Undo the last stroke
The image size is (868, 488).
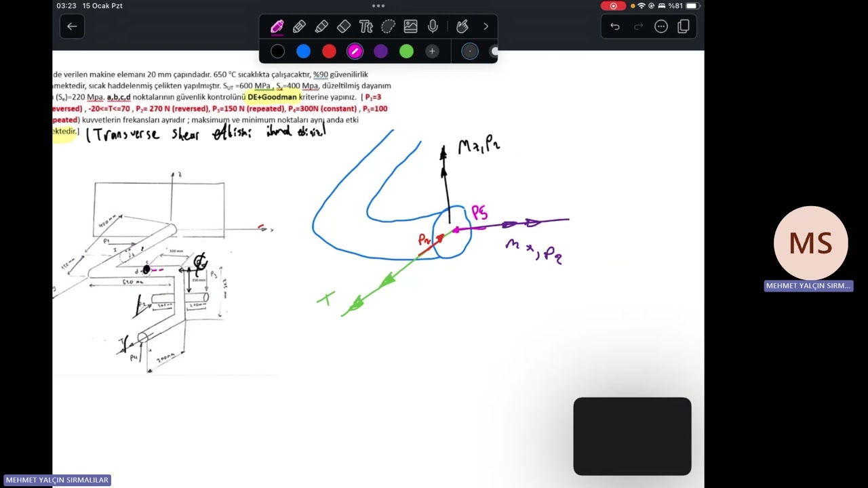point(615,26)
